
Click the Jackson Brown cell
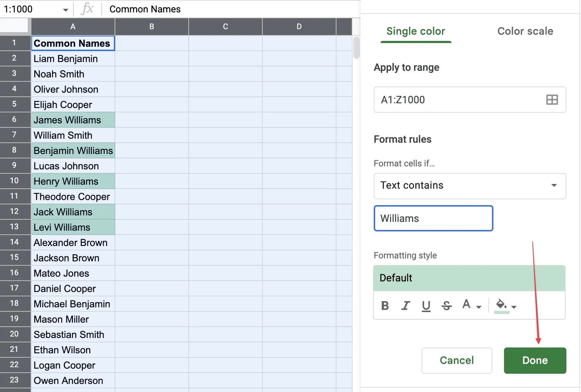point(73,258)
